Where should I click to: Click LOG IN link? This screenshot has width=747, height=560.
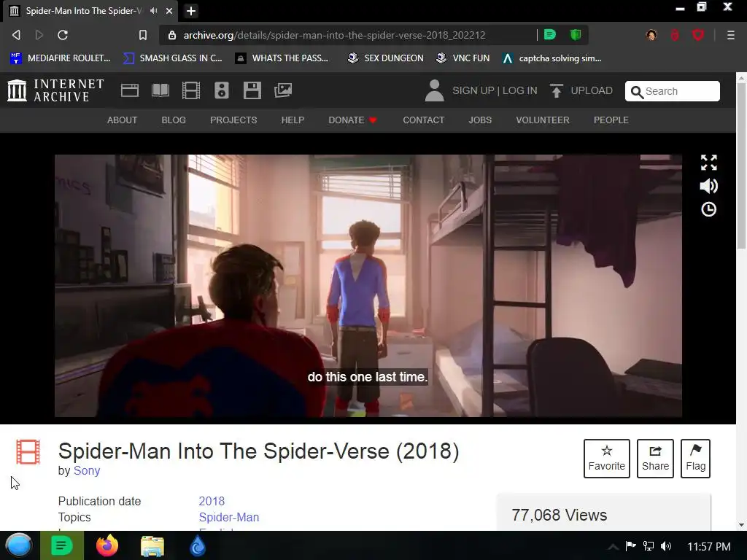pyautogui.click(x=519, y=90)
